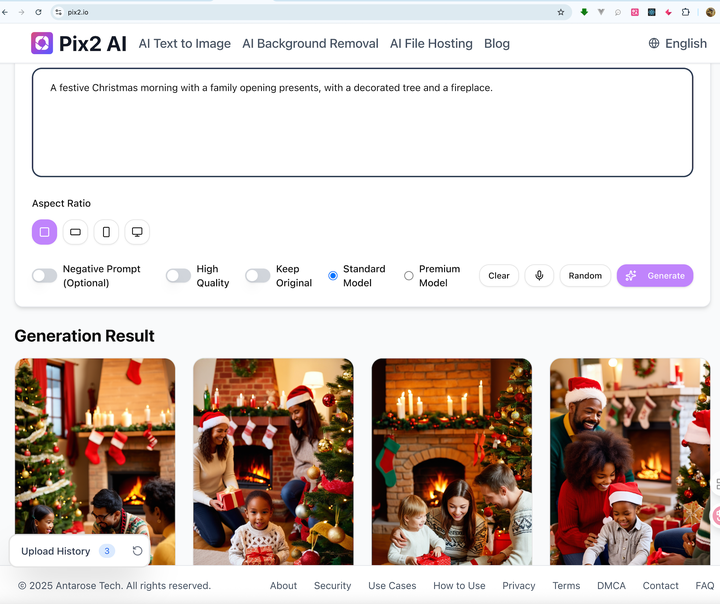
Task: Open the Security footer link
Action: [332, 586]
